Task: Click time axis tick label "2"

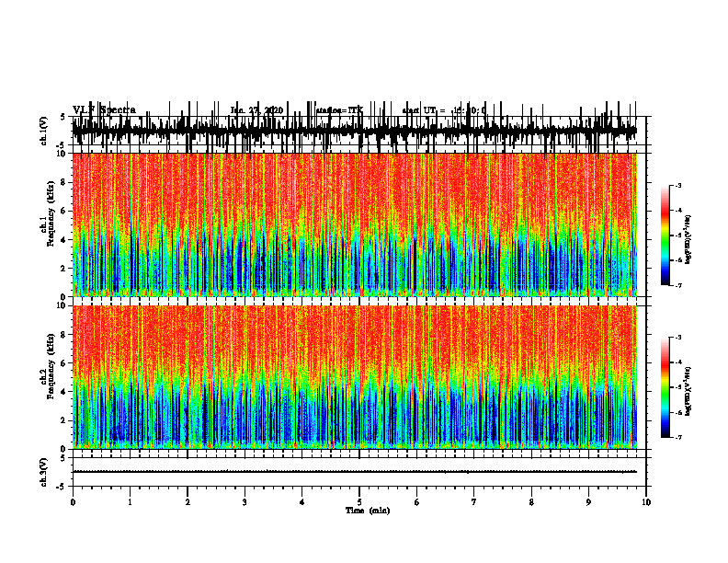Action: click(x=188, y=502)
